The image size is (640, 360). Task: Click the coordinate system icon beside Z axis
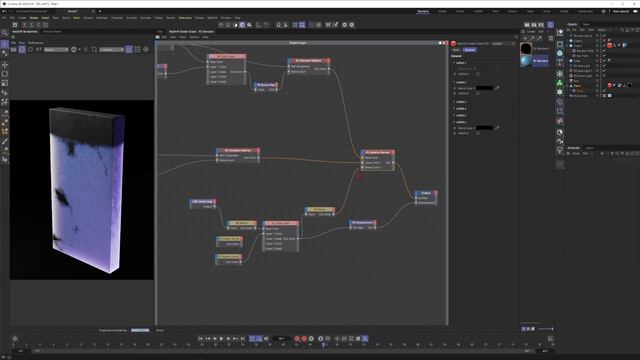(45, 25)
